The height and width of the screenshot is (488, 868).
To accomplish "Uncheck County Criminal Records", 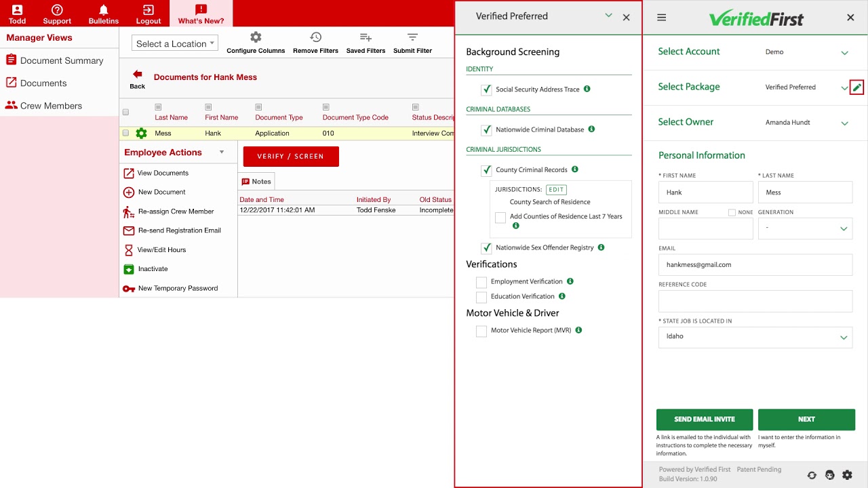I will 486,170.
